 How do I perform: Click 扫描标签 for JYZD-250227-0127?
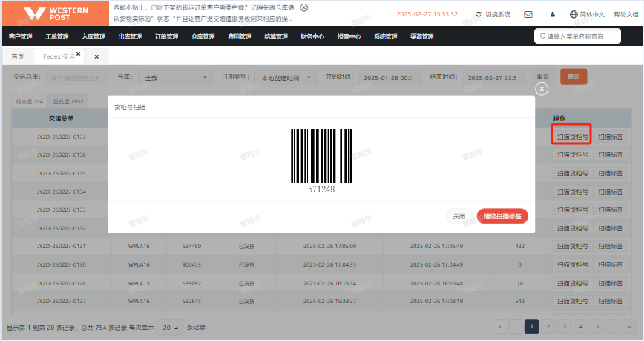pyautogui.click(x=611, y=302)
